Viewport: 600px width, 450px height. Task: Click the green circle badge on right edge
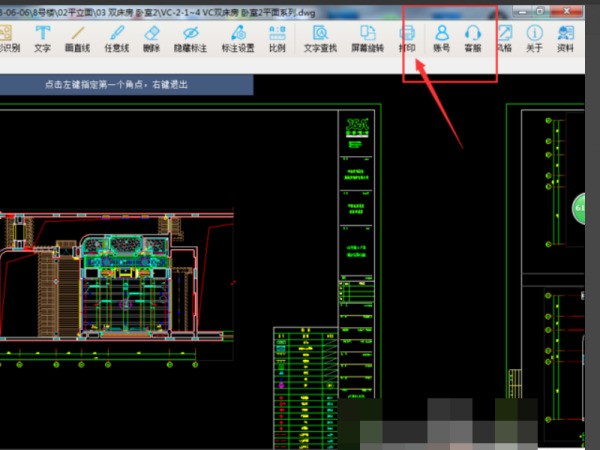coord(578,209)
